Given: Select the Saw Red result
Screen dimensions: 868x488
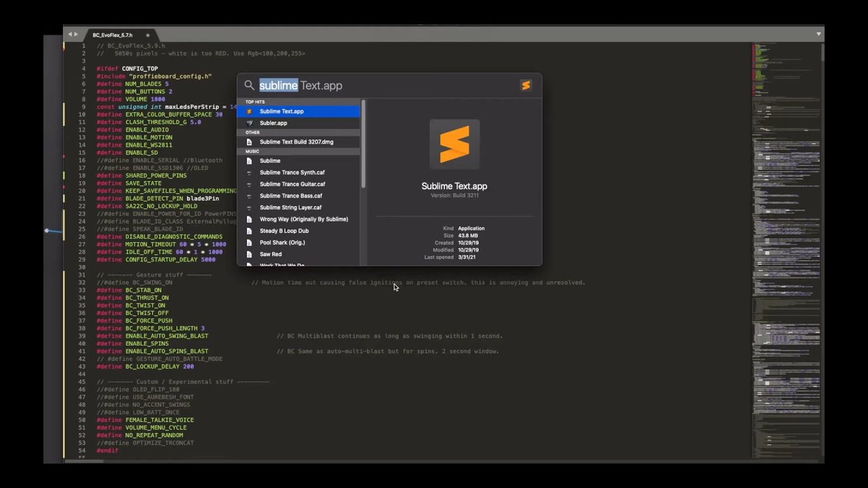Looking at the screenshot, I should (298, 254).
